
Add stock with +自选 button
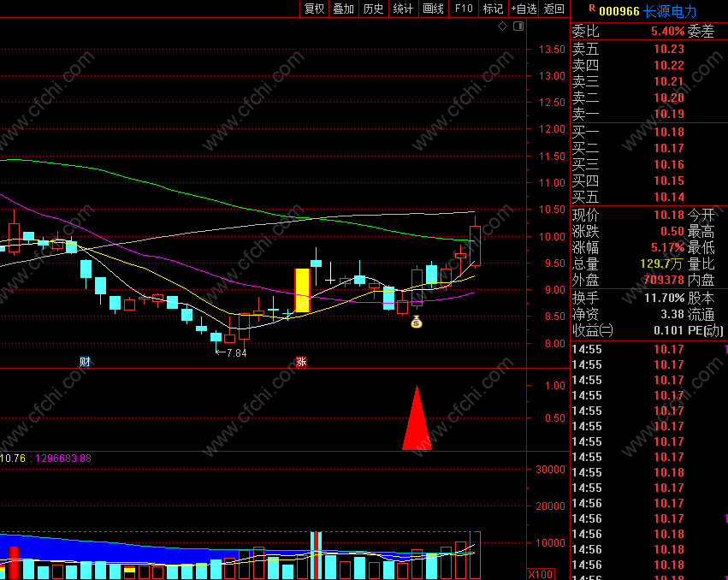click(524, 9)
